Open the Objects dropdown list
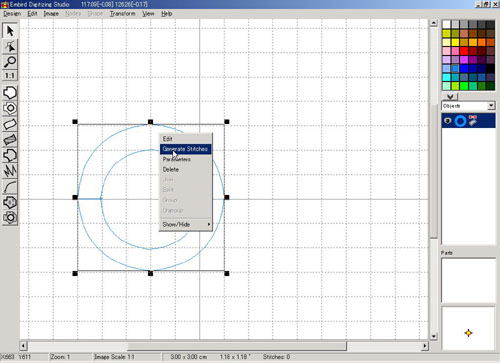This screenshot has height=363, width=500. click(491, 106)
